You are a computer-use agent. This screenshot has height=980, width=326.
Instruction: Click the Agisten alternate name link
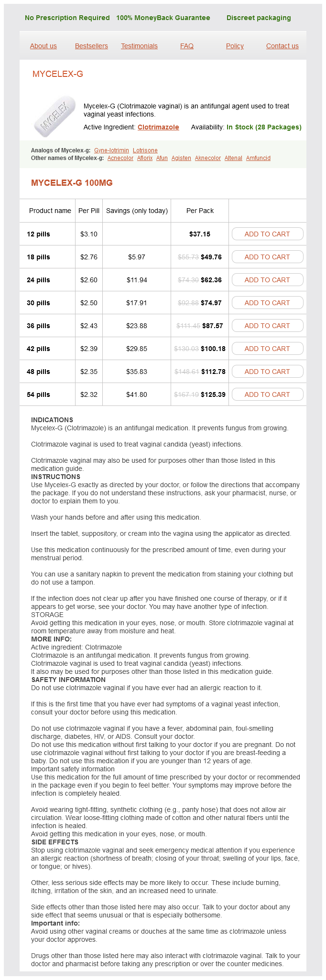(181, 158)
